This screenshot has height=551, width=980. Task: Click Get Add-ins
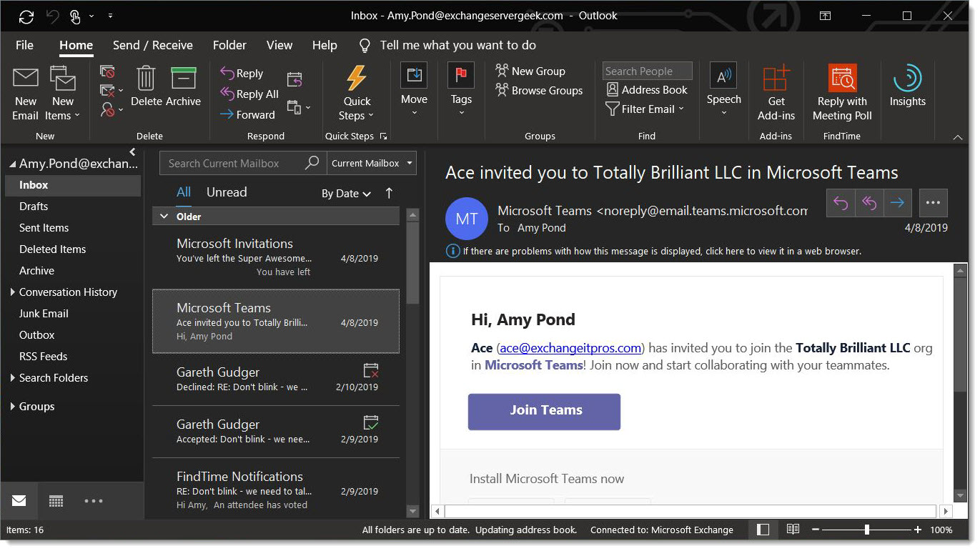pos(776,94)
